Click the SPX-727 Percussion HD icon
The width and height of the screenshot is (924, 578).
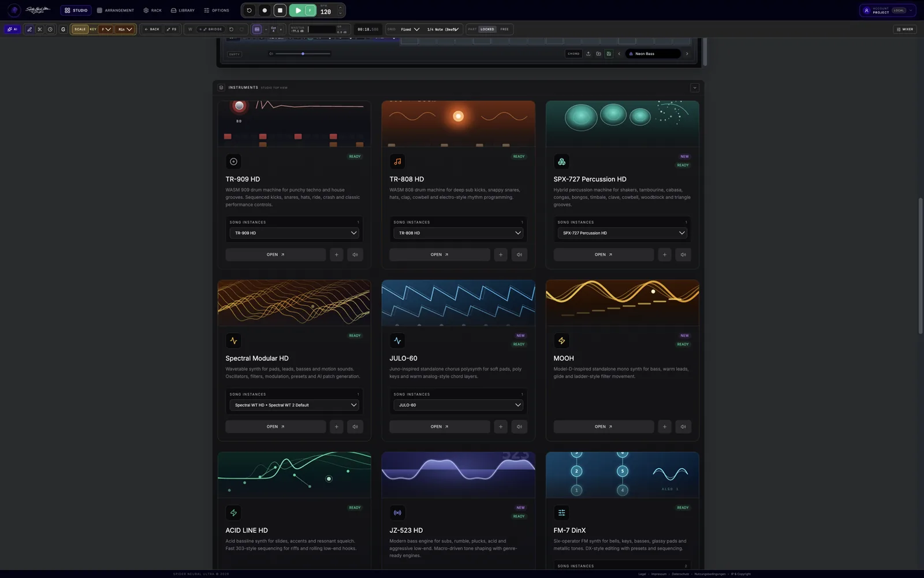(561, 162)
